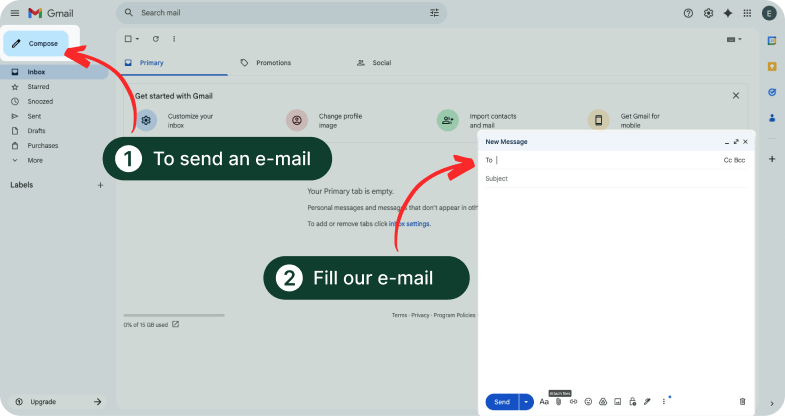Viewport: 785px width, 416px height.
Task: Switch to the Primary tab
Action: (x=174, y=63)
